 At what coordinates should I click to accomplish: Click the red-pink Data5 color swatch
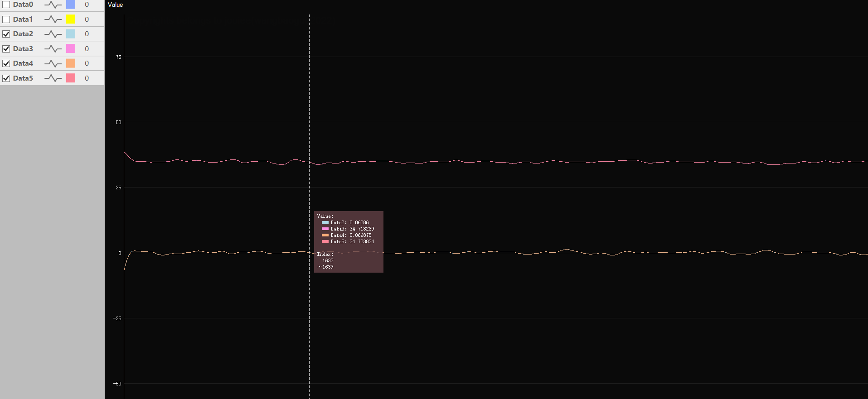click(71, 78)
